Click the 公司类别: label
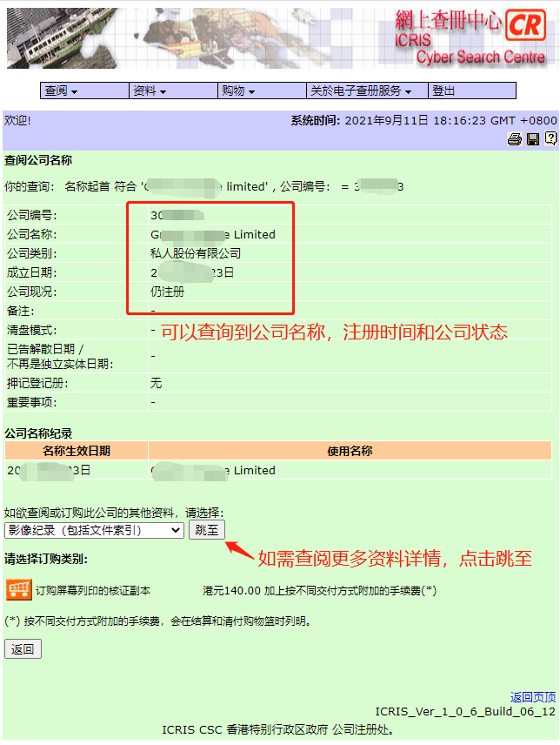 32,253
